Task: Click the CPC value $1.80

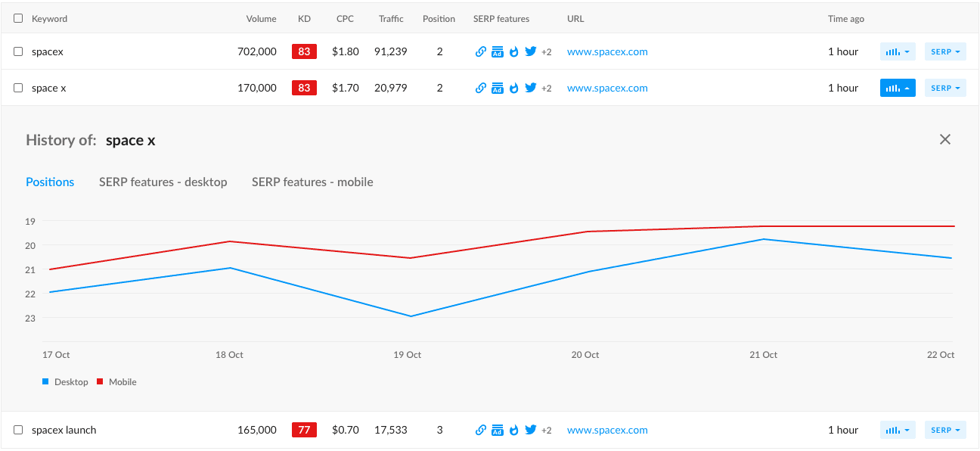Action: tap(346, 52)
